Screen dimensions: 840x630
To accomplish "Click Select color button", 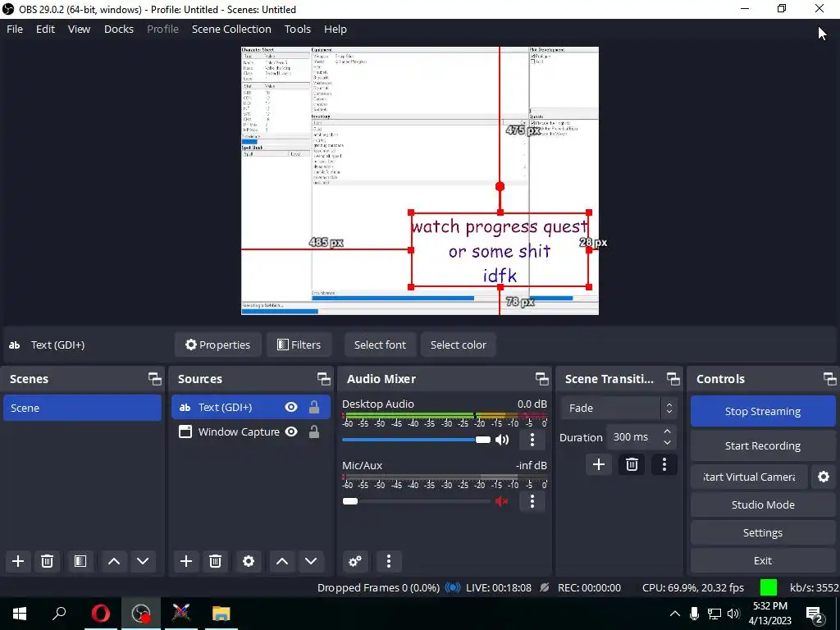I will pos(458,345).
